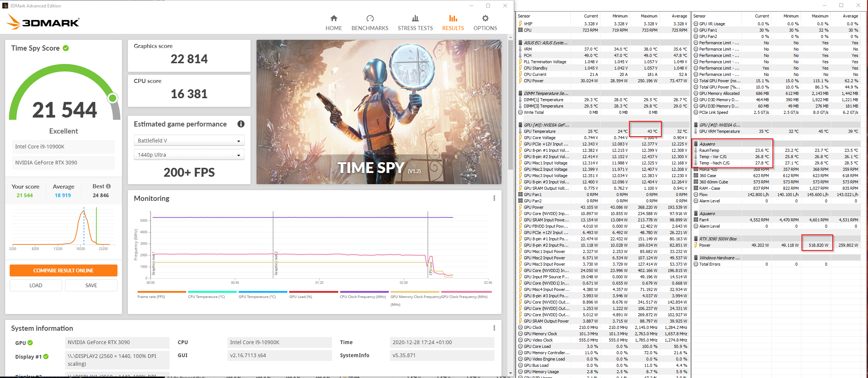Open the 1440p Ultra preset dropdown
This screenshot has height=378, width=868.
coord(189,155)
